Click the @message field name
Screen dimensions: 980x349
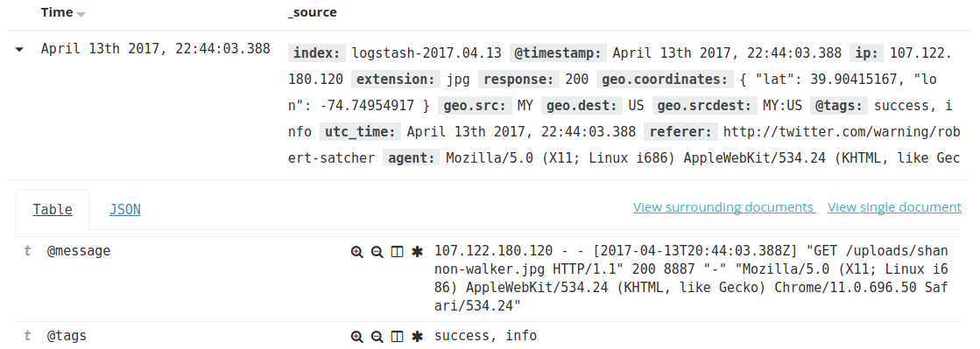tap(79, 251)
